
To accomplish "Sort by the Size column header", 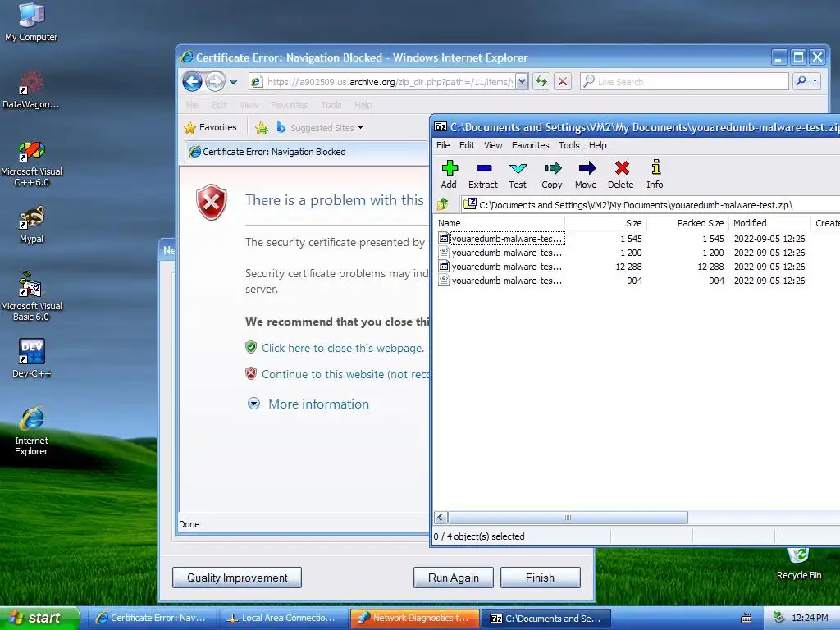I will [x=605, y=223].
